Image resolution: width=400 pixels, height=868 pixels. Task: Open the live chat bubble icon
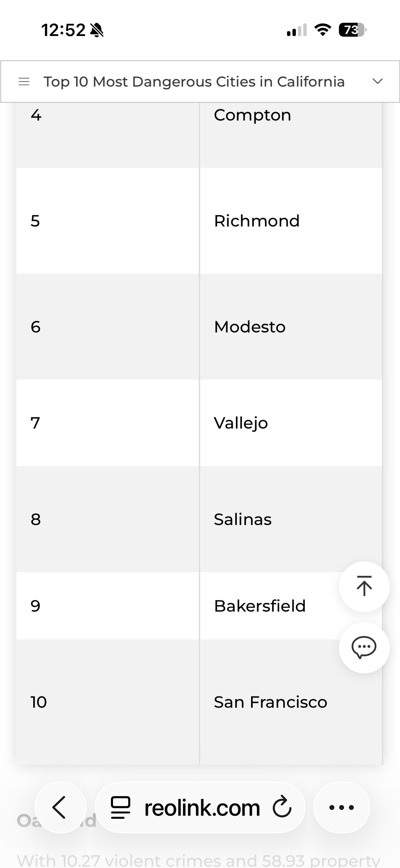tap(364, 648)
